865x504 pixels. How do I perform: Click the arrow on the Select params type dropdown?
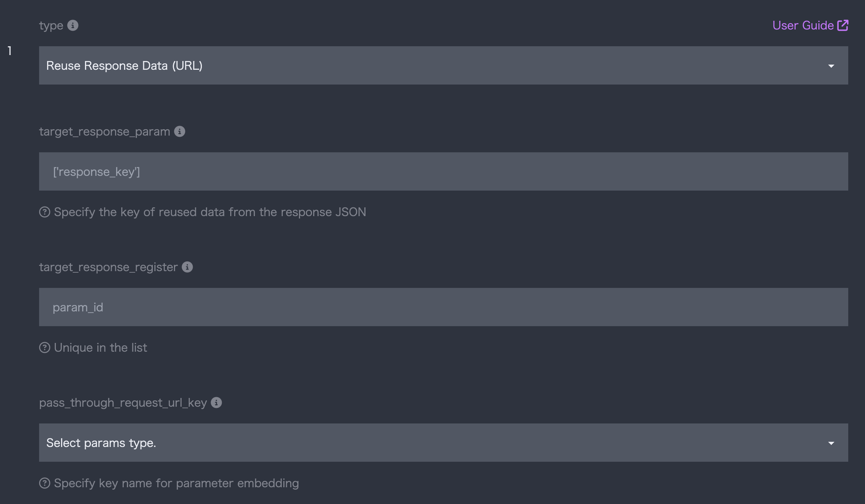click(831, 443)
